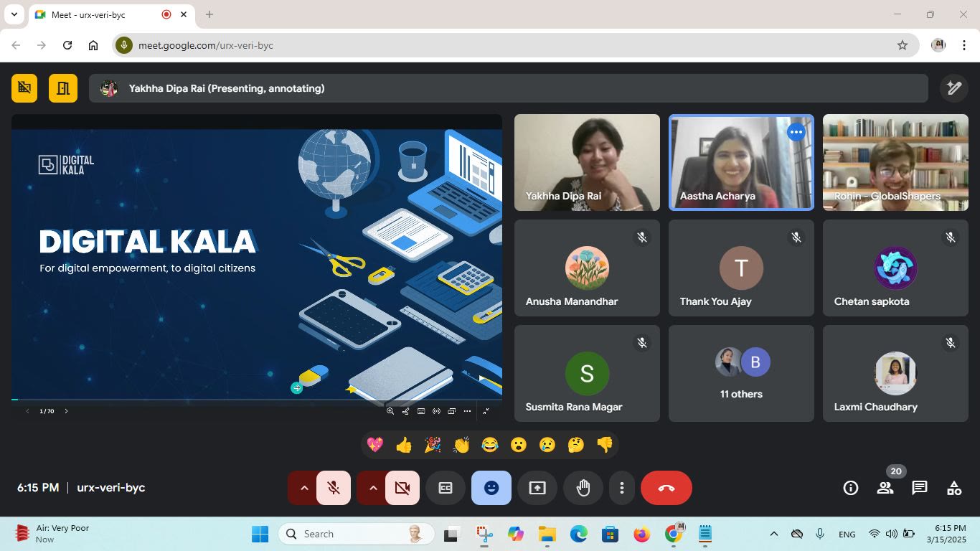Open meeting details info icon

(851, 488)
